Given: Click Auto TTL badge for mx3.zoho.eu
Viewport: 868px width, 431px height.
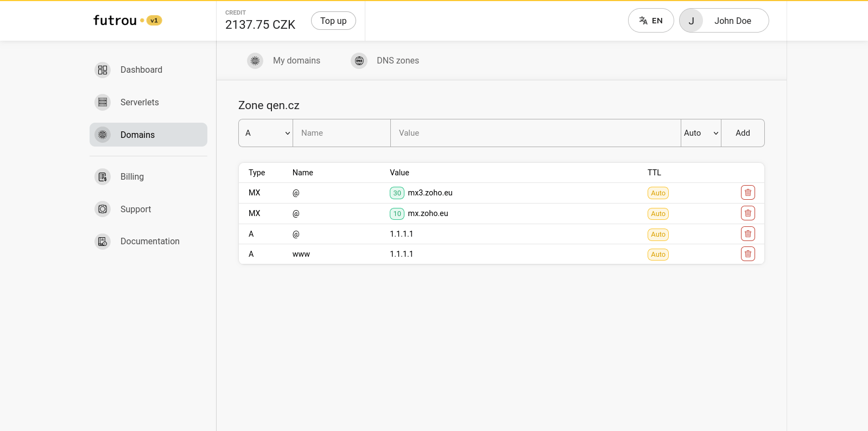Looking at the screenshot, I should coord(658,193).
